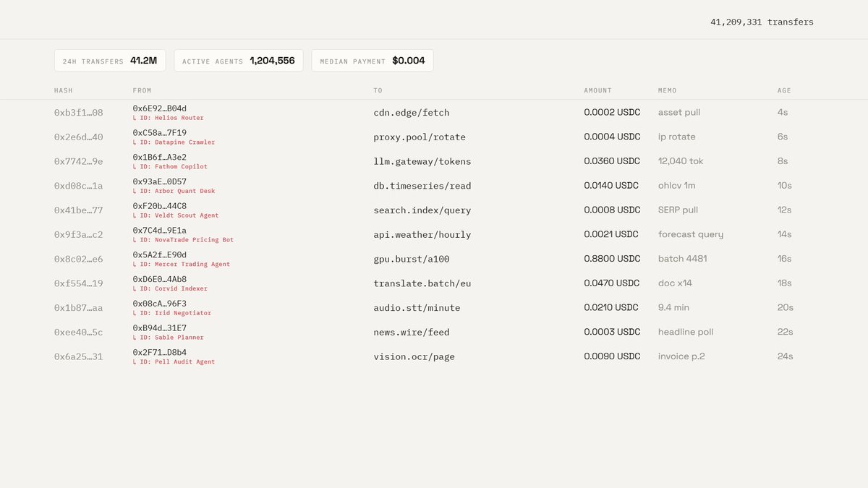Click the 12,040 tok memo

tap(681, 161)
